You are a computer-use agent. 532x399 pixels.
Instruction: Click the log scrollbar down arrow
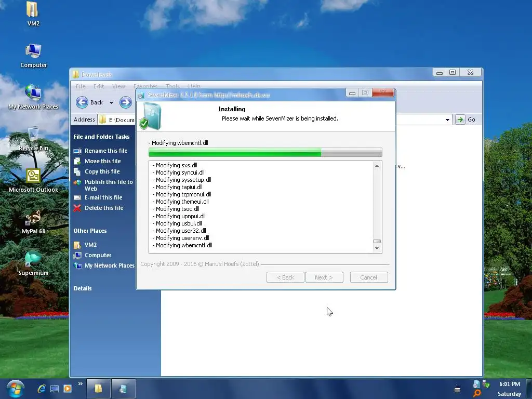pyautogui.click(x=377, y=248)
